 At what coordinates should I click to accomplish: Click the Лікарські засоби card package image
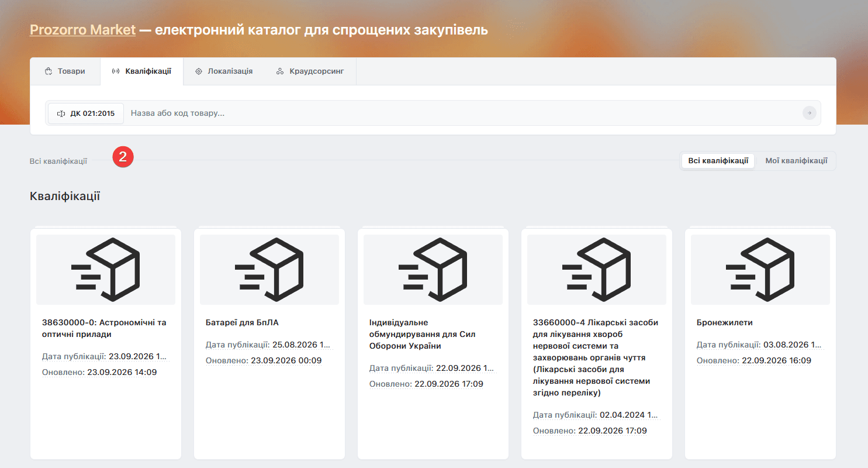(x=597, y=270)
